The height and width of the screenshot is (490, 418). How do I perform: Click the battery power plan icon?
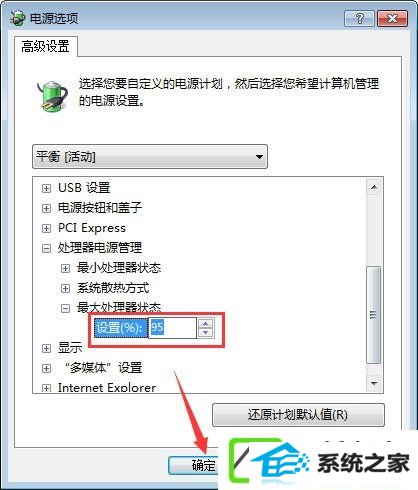click(52, 96)
